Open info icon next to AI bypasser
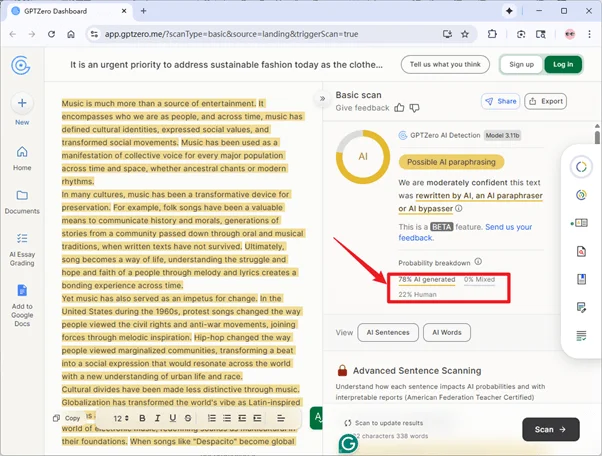The height and width of the screenshot is (456, 602). [x=459, y=208]
